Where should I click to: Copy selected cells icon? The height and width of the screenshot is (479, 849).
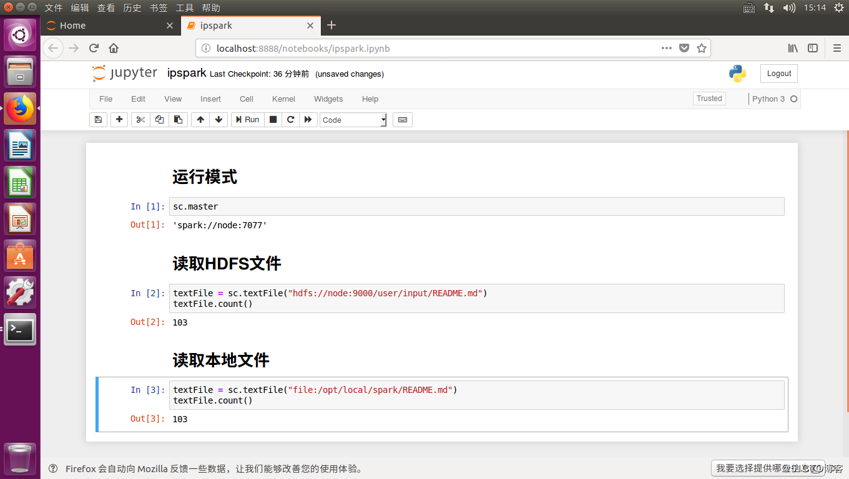click(159, 120)
